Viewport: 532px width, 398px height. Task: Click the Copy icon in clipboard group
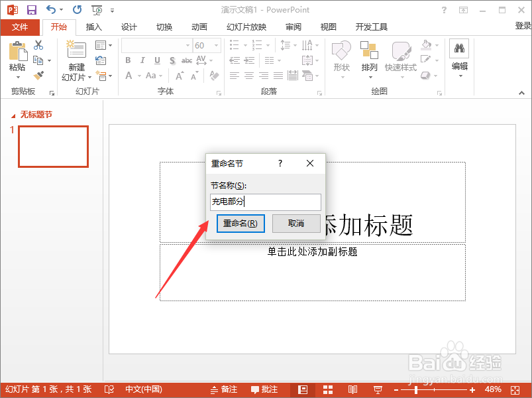click(38, 60)
